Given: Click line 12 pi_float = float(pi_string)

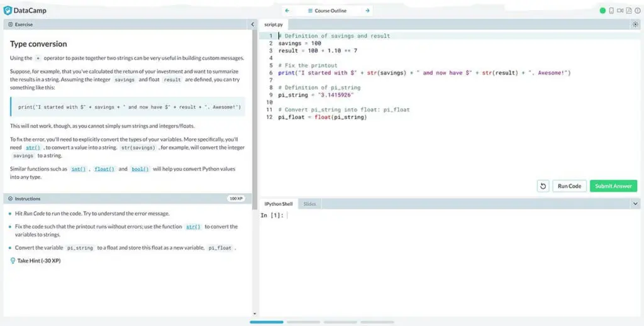Looking at the screenshot, I should (x=323, y=117).
